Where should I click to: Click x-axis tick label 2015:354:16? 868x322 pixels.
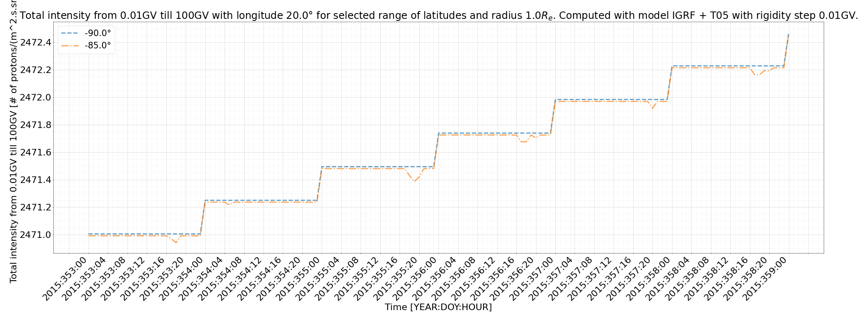260,279
